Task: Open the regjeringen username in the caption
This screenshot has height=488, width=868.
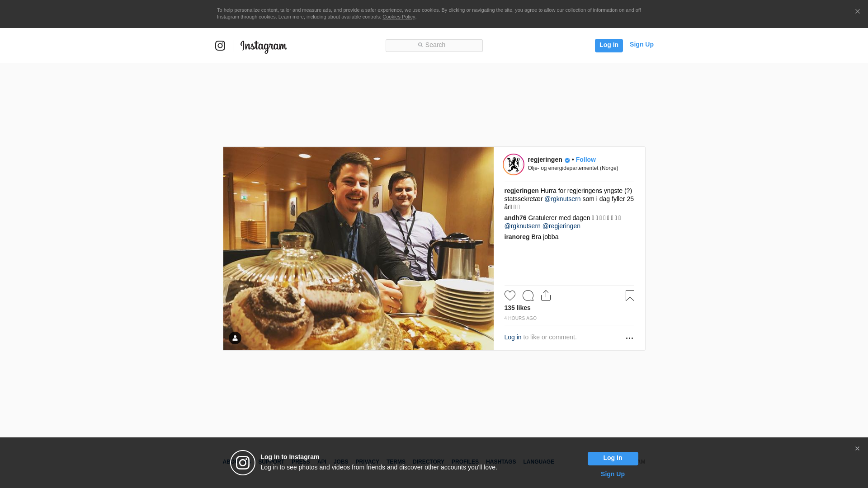Action: [x=521, y=191]
